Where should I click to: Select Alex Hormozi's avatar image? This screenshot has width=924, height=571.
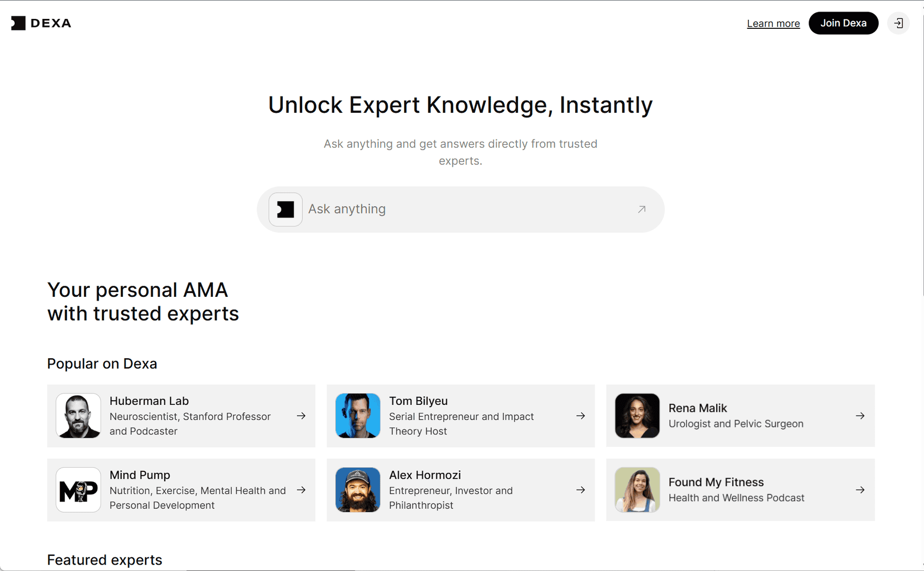click(x=358, y=490)
